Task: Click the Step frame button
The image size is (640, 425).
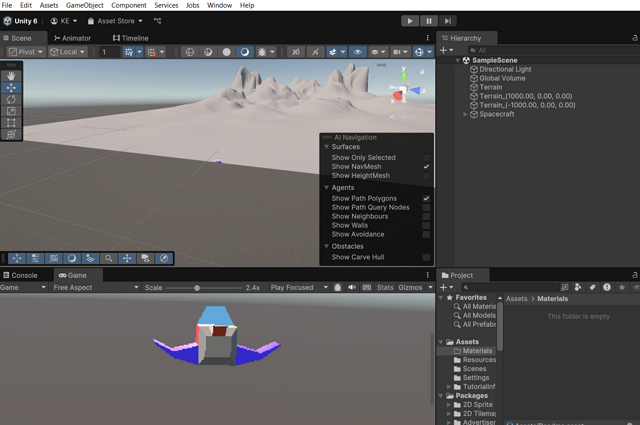Action: 448,21
